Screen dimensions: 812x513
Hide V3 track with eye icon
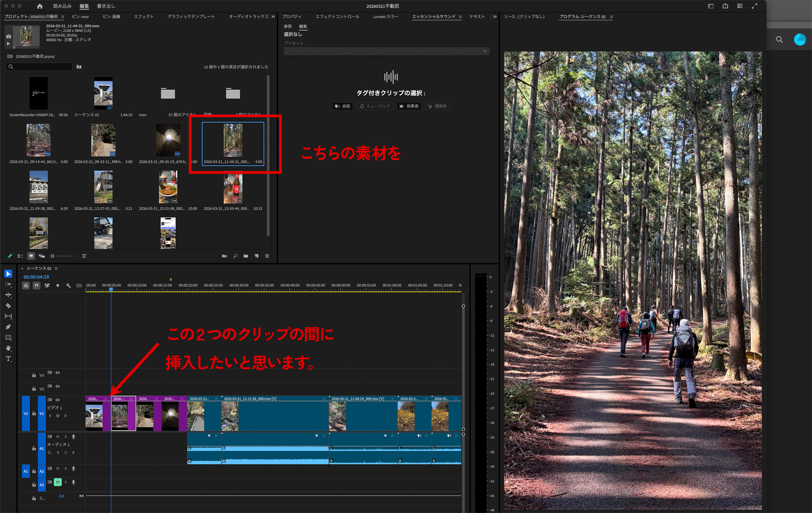click(x=58, y=372)
